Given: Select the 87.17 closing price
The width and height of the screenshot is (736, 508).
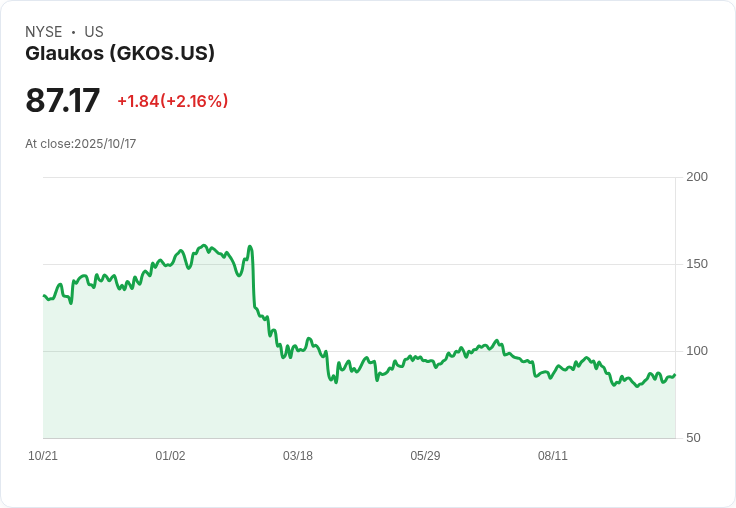Looking at the screenshot, I should tap(63, 101).
